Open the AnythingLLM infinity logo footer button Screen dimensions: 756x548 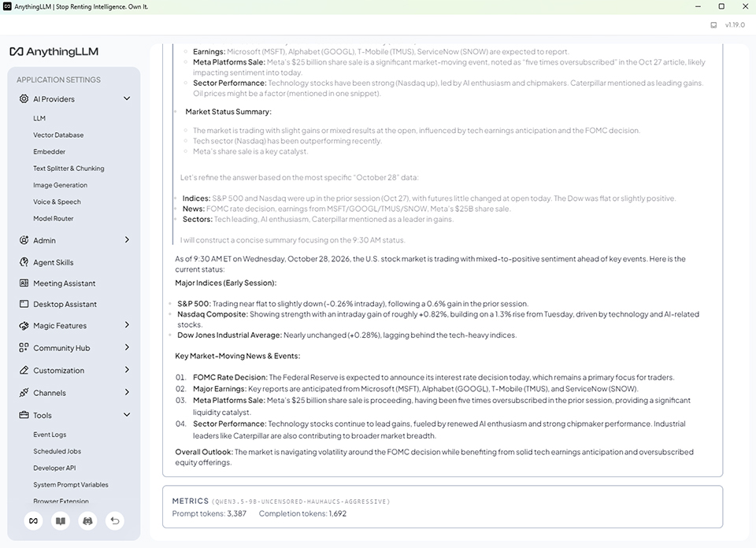(33, 521)
